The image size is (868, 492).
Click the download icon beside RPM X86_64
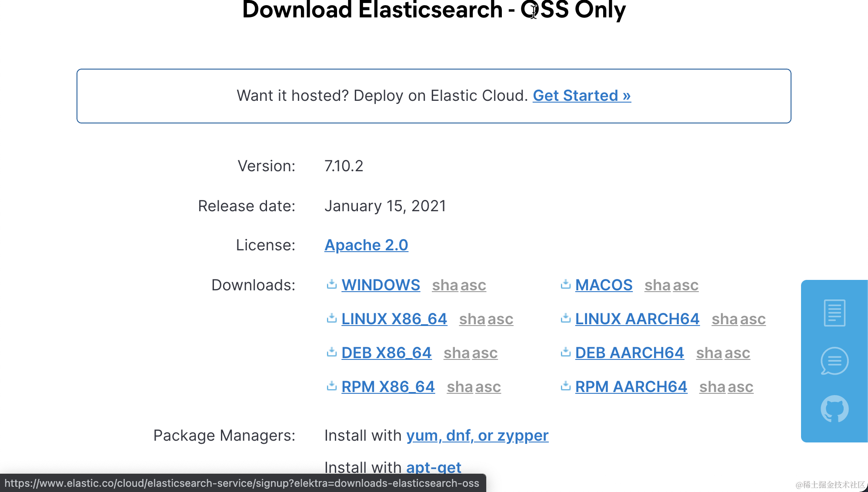click(x=332, y=386)
